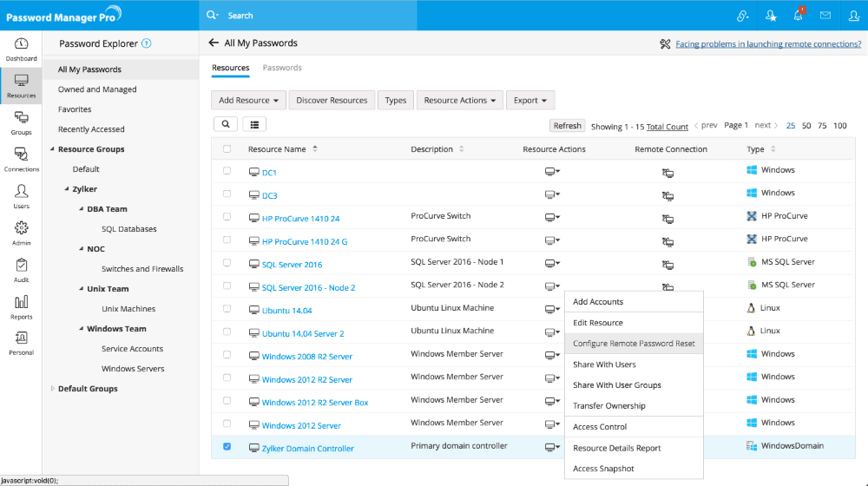
Task: Toggle the select-all checkbox in table header
Action: 227,149
